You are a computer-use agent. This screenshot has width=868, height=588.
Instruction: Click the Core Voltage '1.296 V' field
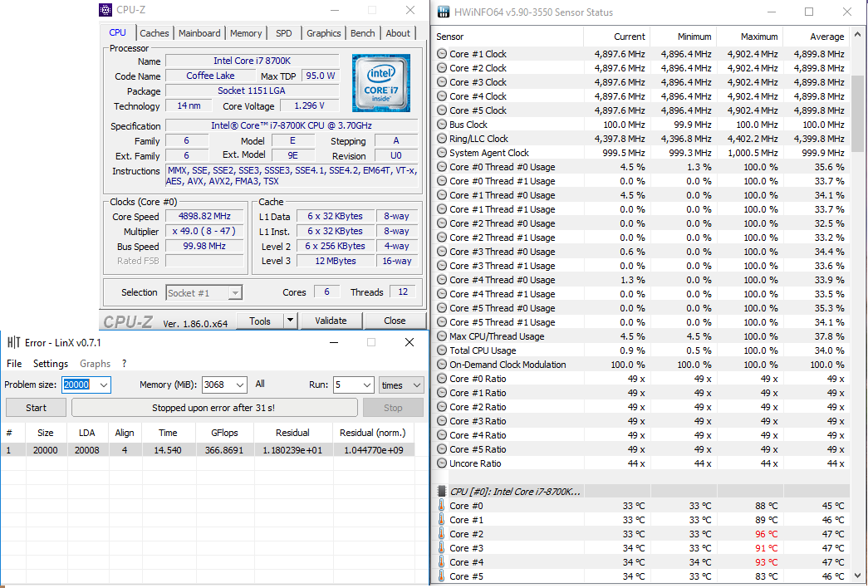(x=310, y=105)
